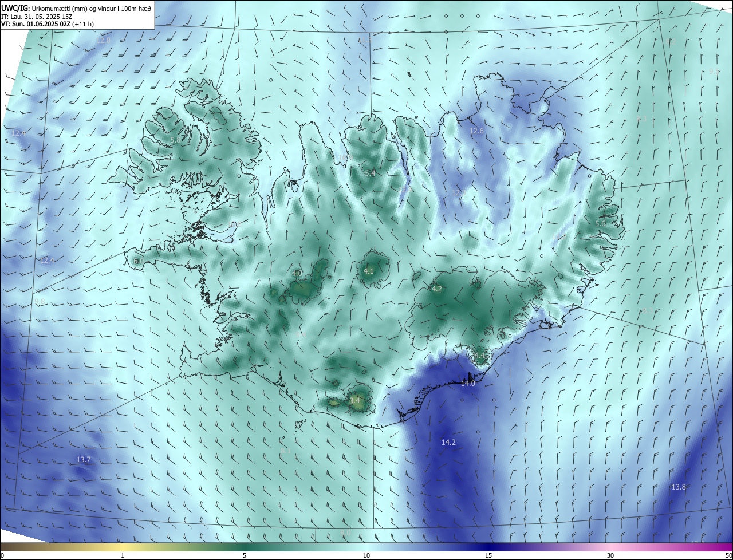Click the 13.7 value label
This screenshot has width=733, height=560.
click(84, 460)
